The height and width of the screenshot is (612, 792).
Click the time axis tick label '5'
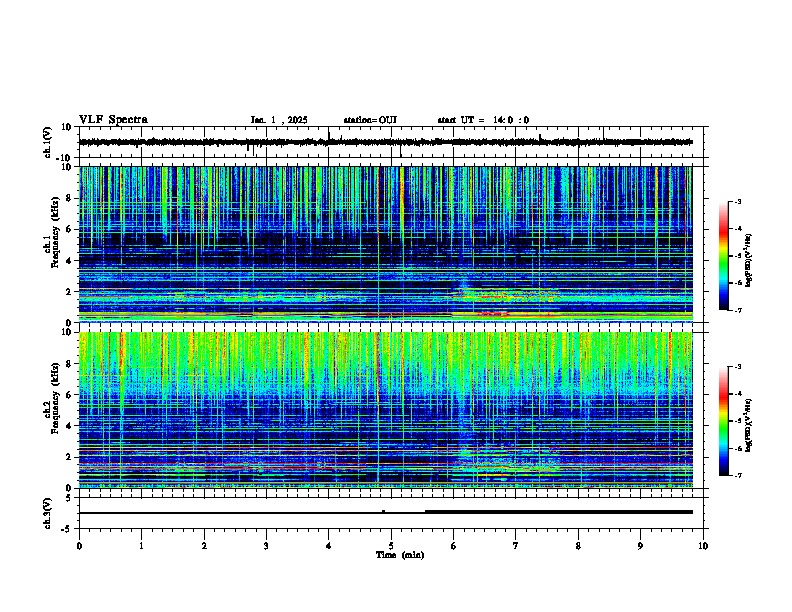point(391,546)
